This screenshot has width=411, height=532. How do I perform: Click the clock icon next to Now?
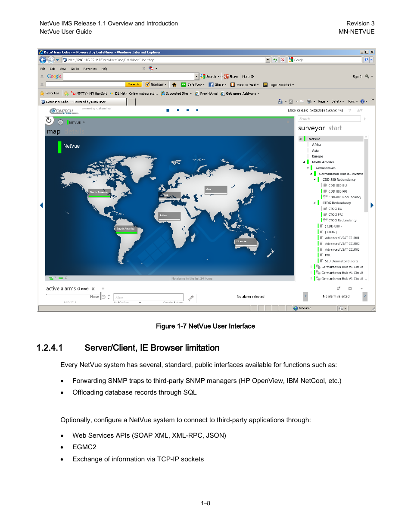104,297
